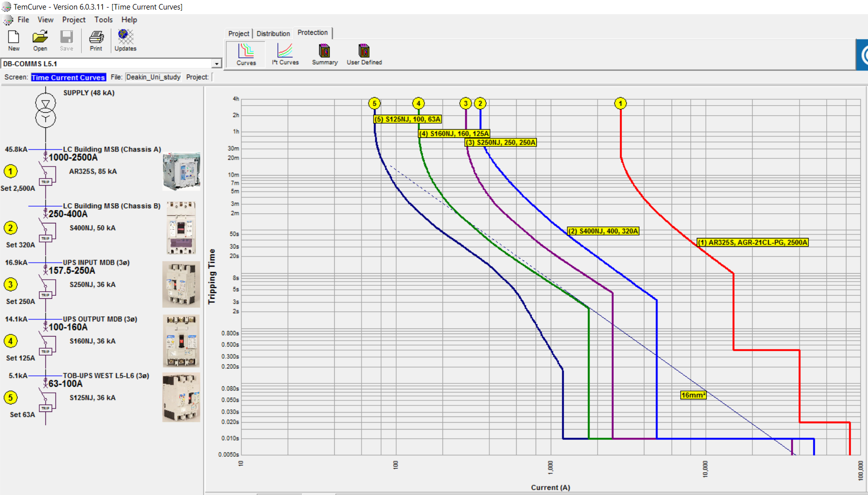The image size is (868, 495).
Task: Open the DB-COMMS L5.1 selection dropdown
Action: click(x=216, y=63)
